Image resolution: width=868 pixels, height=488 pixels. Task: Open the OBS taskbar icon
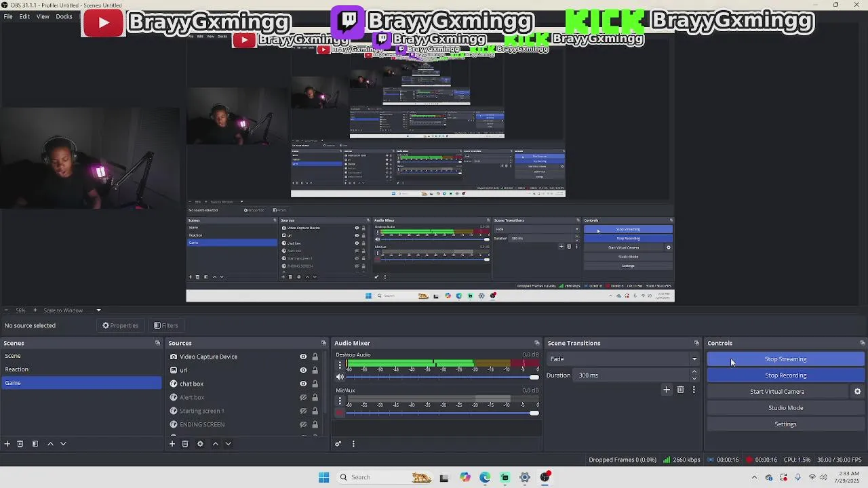click(545, 477)
